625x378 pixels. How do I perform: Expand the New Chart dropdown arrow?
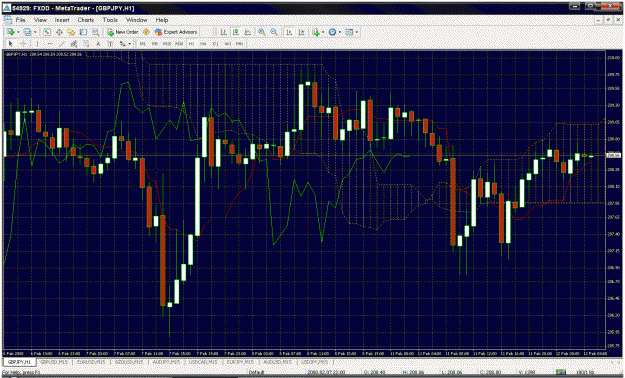(x=18, y=32)
